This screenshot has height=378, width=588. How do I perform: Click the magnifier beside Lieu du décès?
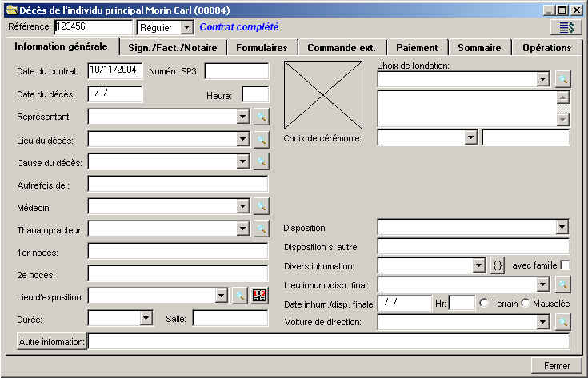[261, 139]
